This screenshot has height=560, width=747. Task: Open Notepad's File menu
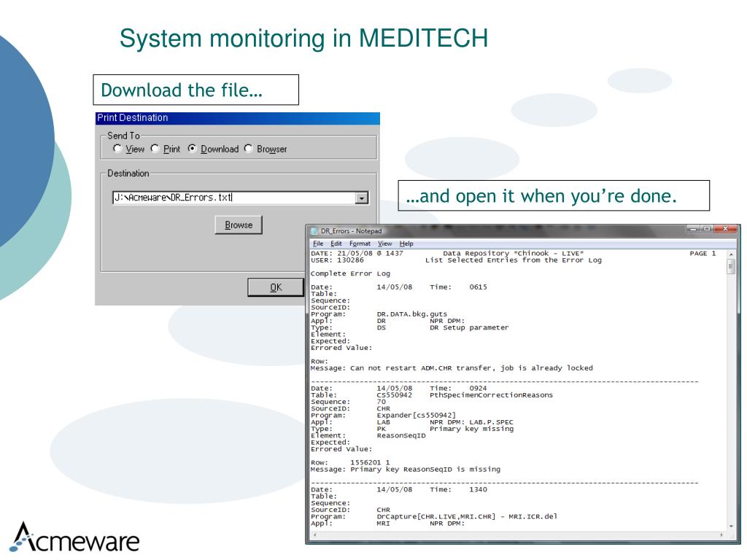(x=318, y=244)
